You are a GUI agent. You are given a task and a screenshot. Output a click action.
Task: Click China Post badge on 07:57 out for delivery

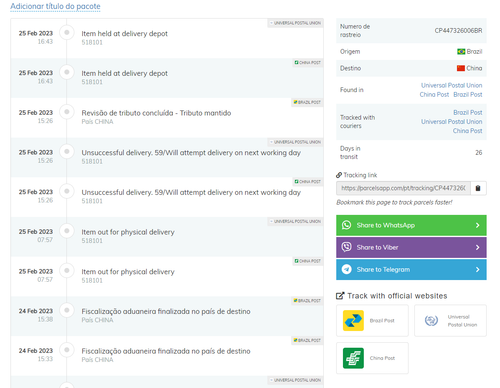[x=308, y=261]
